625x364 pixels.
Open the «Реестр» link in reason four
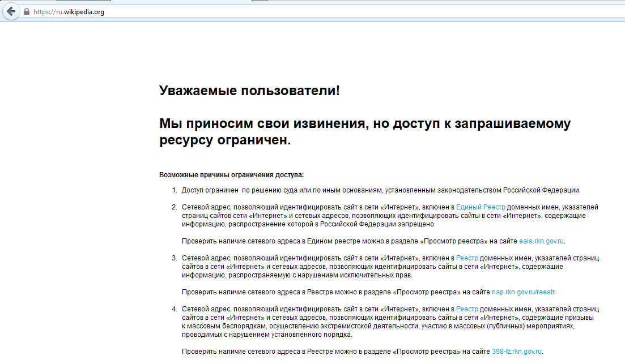click(467, 309)
